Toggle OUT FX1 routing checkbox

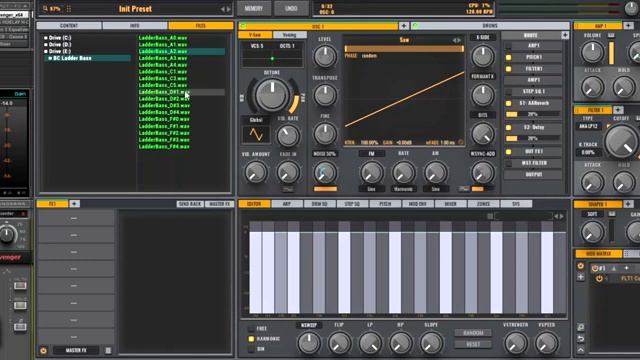509,152
